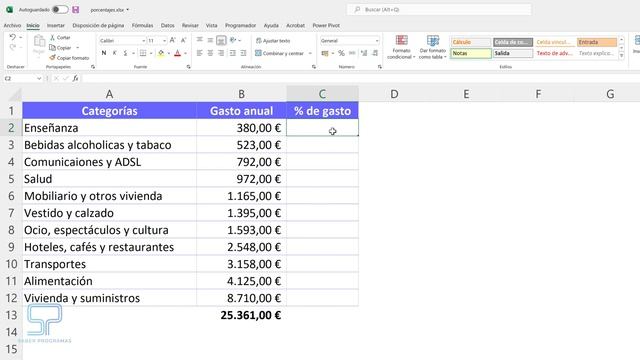Click the cell borders icon
Viewport: 640px width, 360px height.
click(143, 53)
